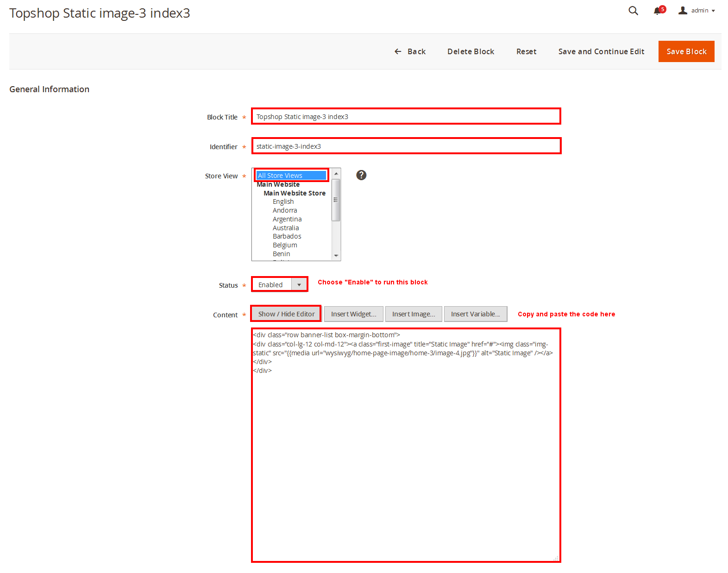Select Belgium store view

point(285,245)
